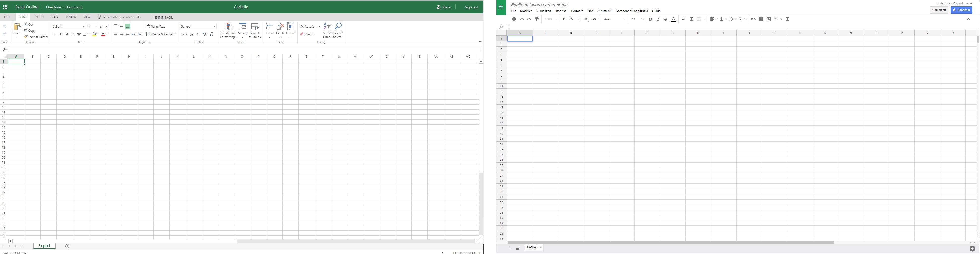
Task: Open the Componenti aggiuntivi menu
Action: click(x=631, y=11)
